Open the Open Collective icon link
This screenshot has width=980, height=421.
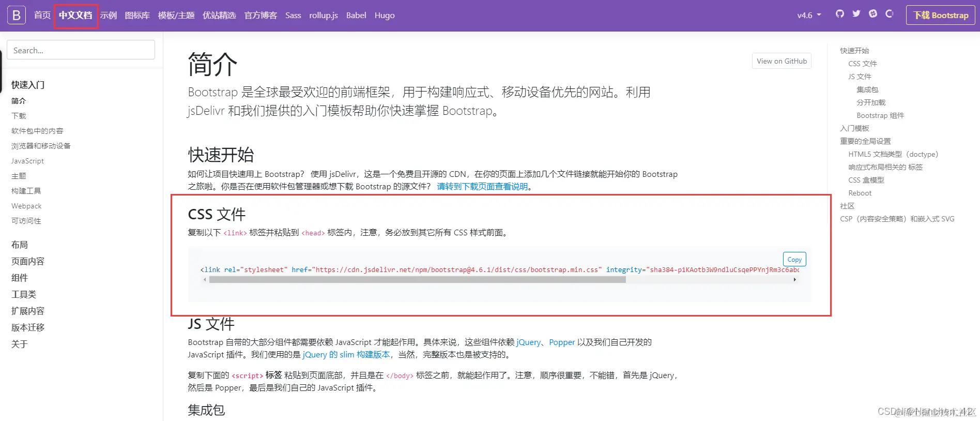890,14
